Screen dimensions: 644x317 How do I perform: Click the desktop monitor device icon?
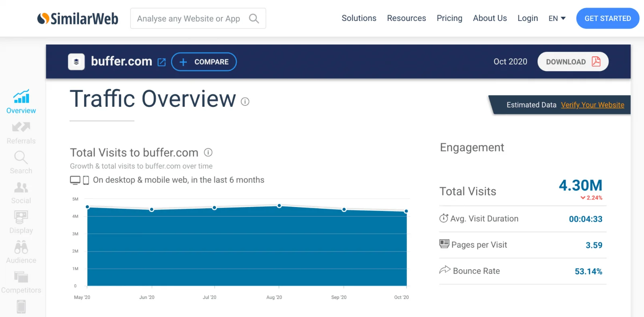(75, 180)
